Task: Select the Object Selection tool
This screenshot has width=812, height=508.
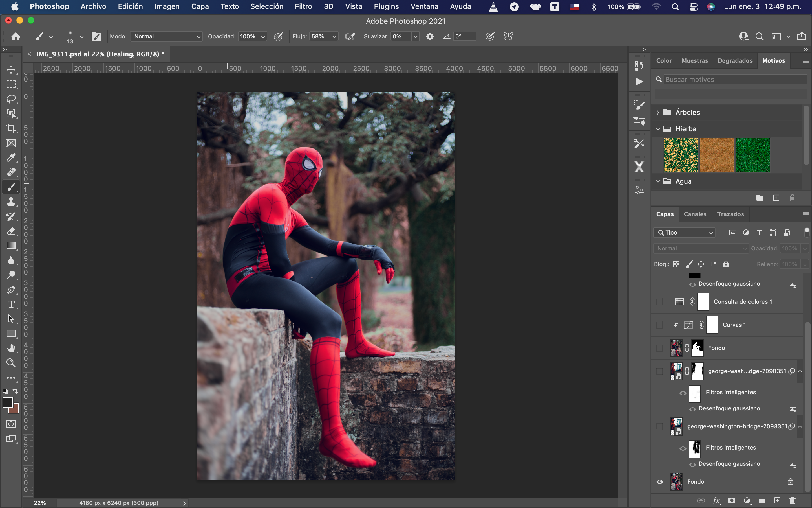Action: pyautogui.click(x=11, y=113)
